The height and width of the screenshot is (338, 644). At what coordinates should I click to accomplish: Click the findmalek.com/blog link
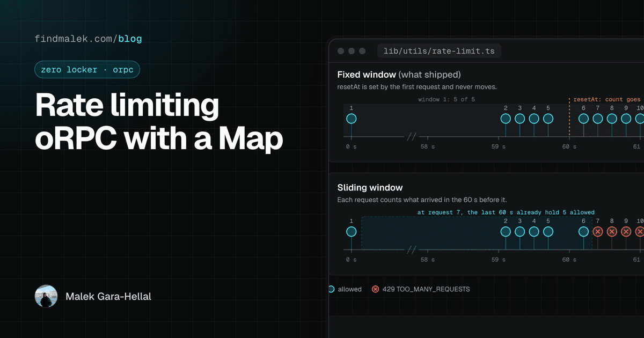(x=88, y=39)
